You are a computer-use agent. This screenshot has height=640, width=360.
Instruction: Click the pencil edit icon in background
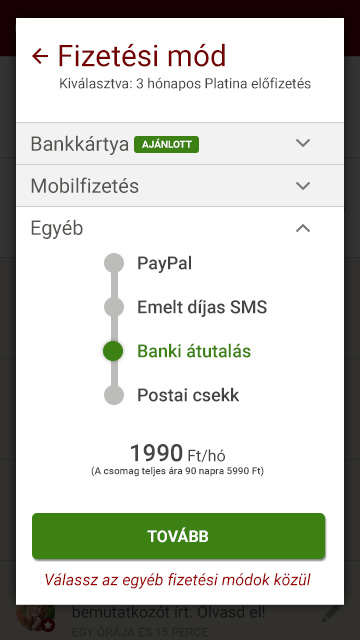(333, 613)
